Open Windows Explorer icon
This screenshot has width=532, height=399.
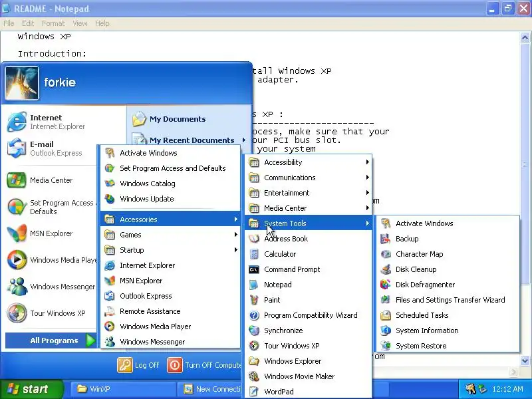[x=254, y=360]
